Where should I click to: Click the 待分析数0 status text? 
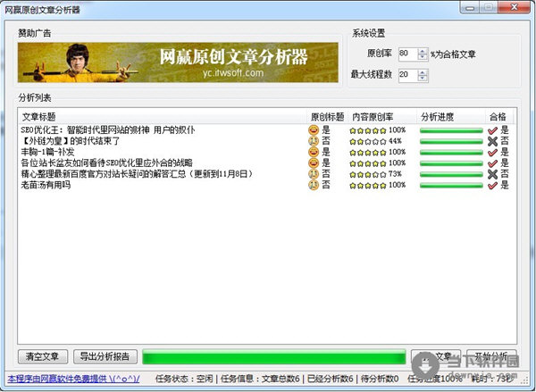click(380, 379)
